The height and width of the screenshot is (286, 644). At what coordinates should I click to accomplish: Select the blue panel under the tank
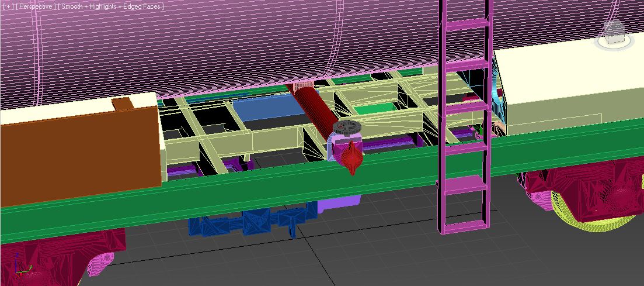(x=266, y=108)
